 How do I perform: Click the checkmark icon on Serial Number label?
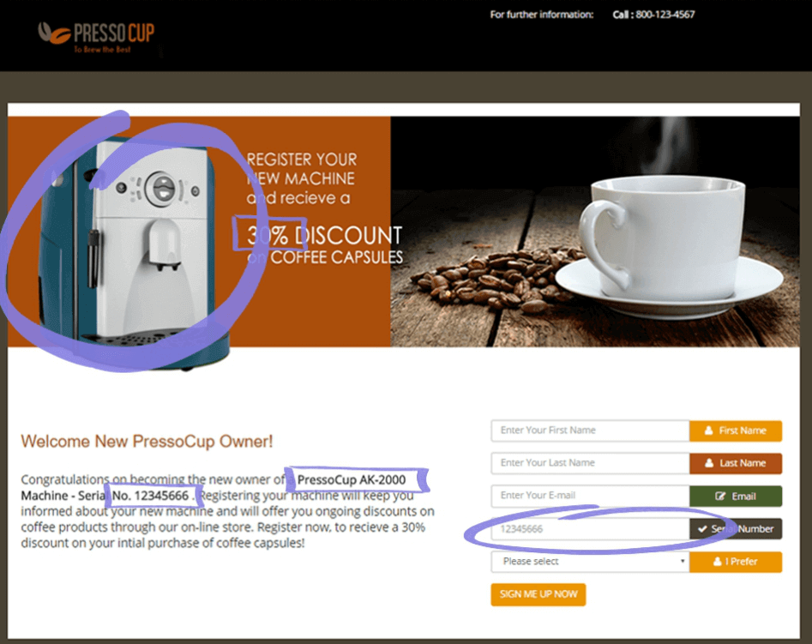pos(702,529)
